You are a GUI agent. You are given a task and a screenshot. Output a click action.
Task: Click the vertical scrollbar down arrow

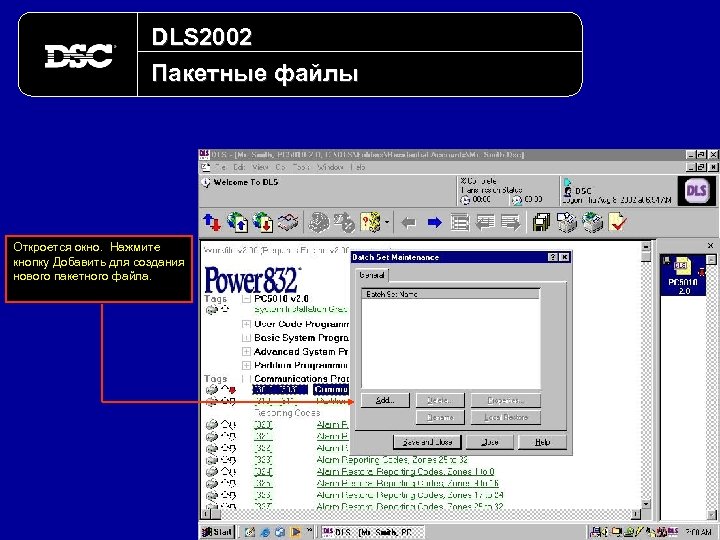646,504
